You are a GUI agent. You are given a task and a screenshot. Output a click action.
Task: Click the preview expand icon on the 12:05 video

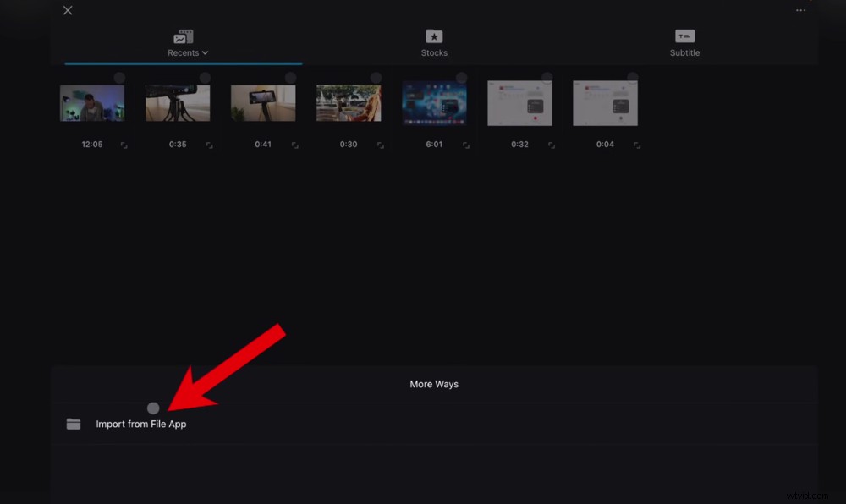point(124,145)
